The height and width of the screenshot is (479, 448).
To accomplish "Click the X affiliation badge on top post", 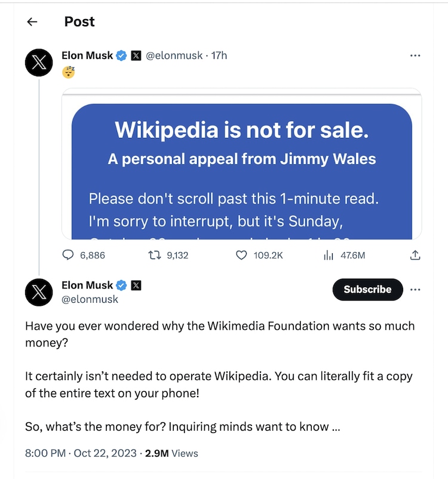I will click(x=136, y=56).
